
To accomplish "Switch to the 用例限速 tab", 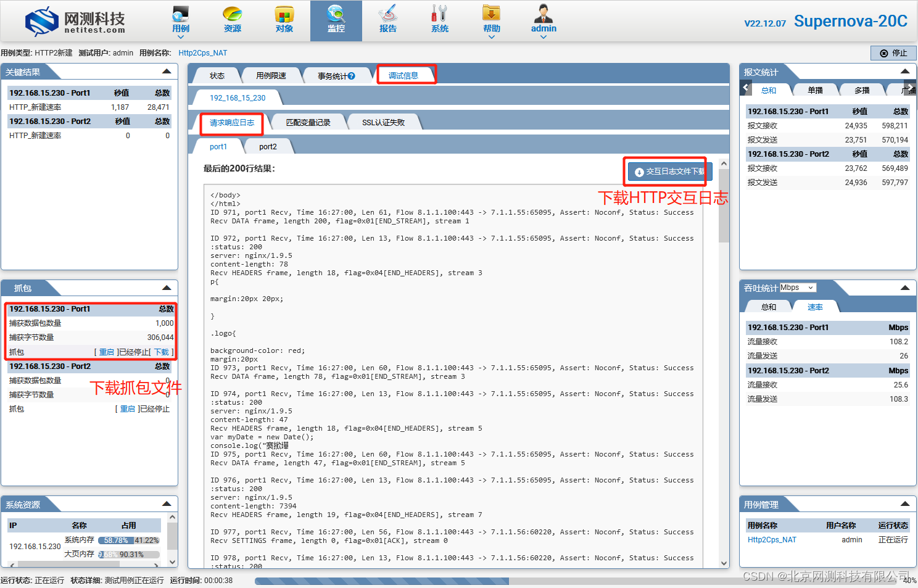I will (271, 76).
